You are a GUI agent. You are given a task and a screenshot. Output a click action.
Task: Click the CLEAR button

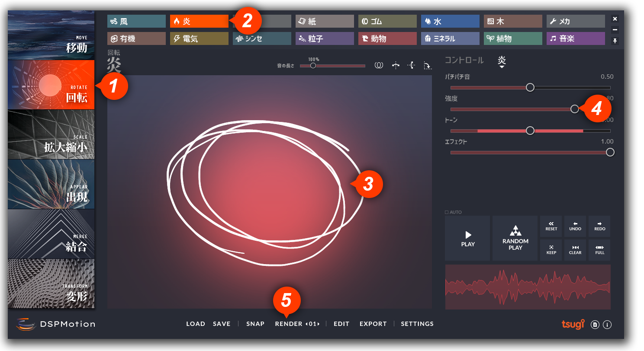575,250
